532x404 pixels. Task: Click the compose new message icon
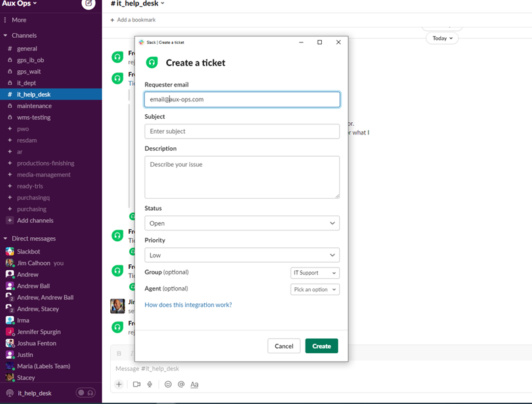pos(88,4)
